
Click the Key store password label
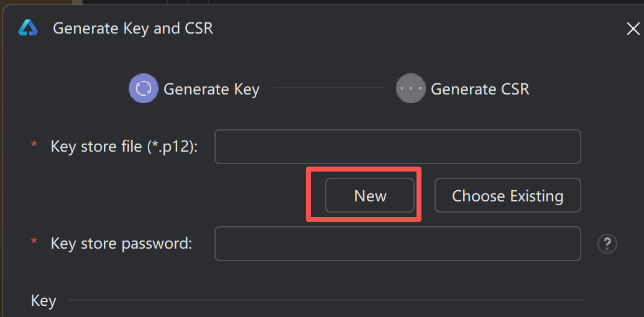pyautogui.click(x=121, y=243)
